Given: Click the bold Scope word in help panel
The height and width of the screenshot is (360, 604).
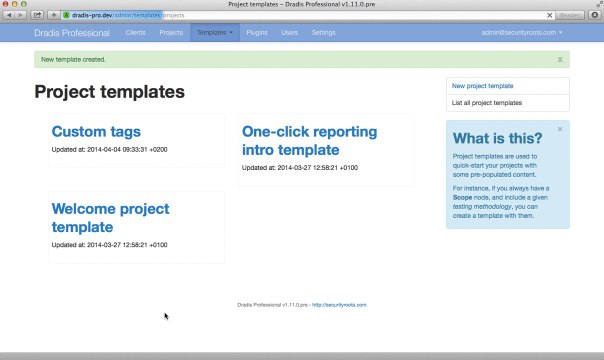Looking at the screenshot, I should [462, 197].
